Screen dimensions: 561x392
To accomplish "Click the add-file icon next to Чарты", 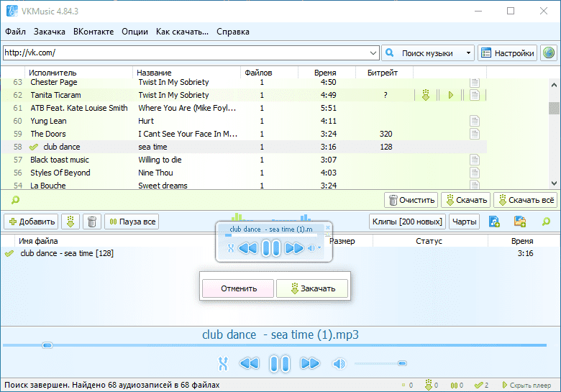I will (x=494, y=222).
